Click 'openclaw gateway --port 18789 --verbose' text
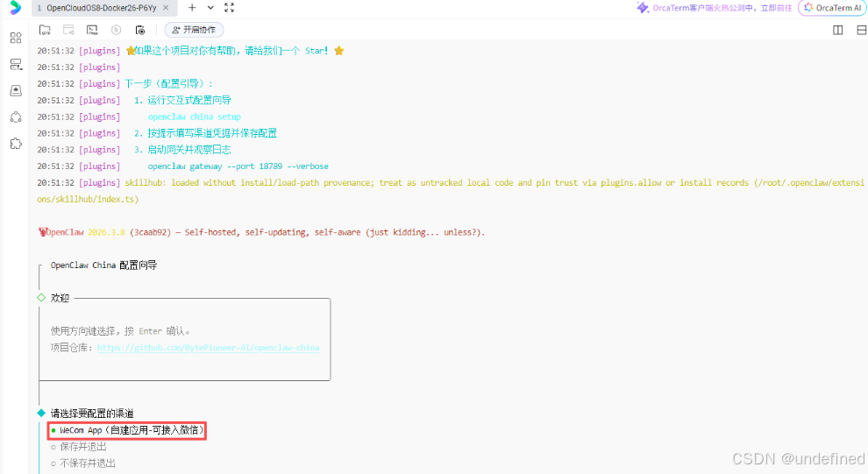Viewport: 868px width, 474px height. click(238, 166)
